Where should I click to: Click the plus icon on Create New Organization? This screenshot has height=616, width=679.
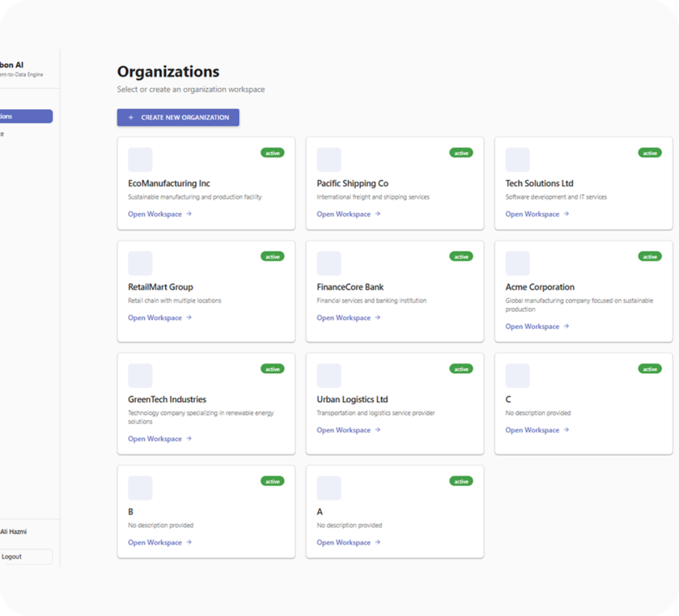[x=131, y=118]
